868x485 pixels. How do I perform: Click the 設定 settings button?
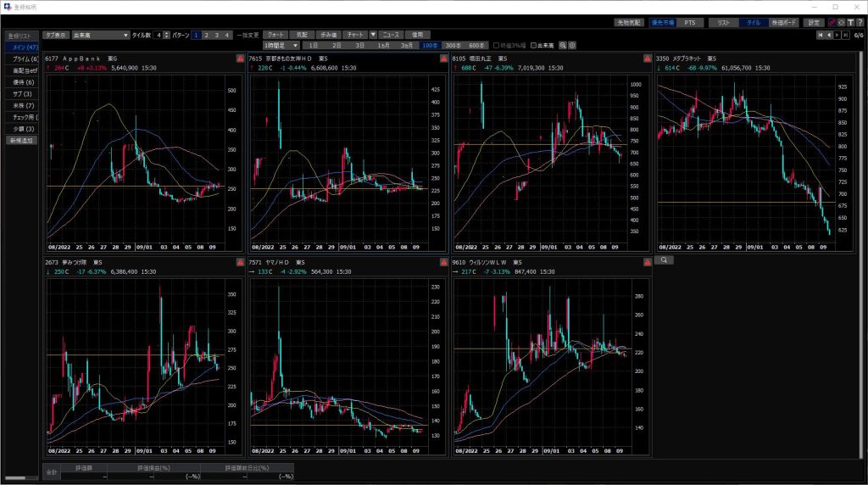[x=814, y=22]
